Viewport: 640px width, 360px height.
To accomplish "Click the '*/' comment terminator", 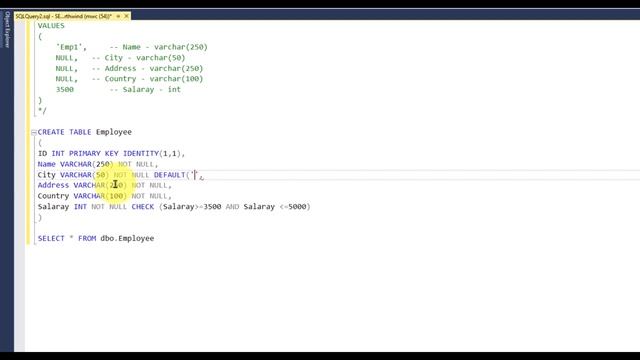I will point(42,111).
